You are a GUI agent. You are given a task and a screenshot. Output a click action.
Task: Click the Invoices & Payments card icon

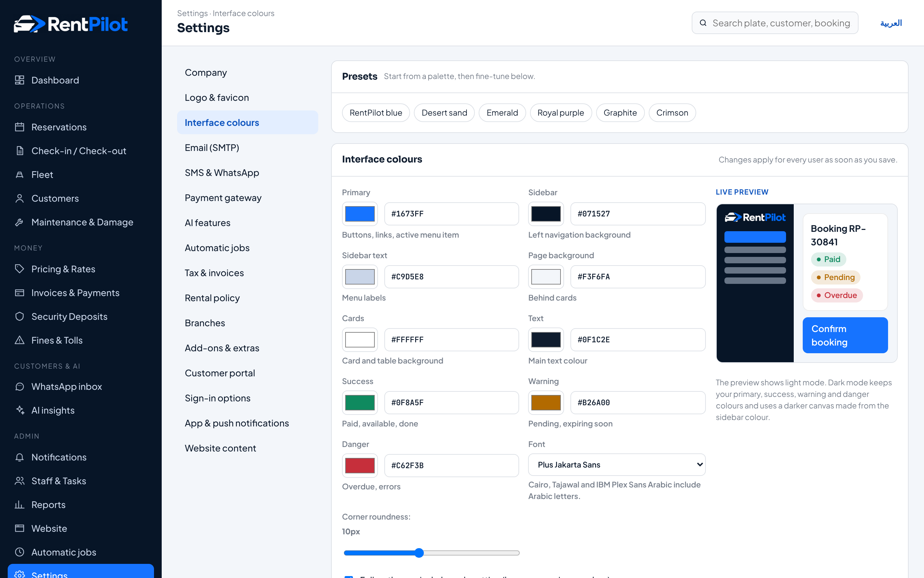click(x=20, y=293)
